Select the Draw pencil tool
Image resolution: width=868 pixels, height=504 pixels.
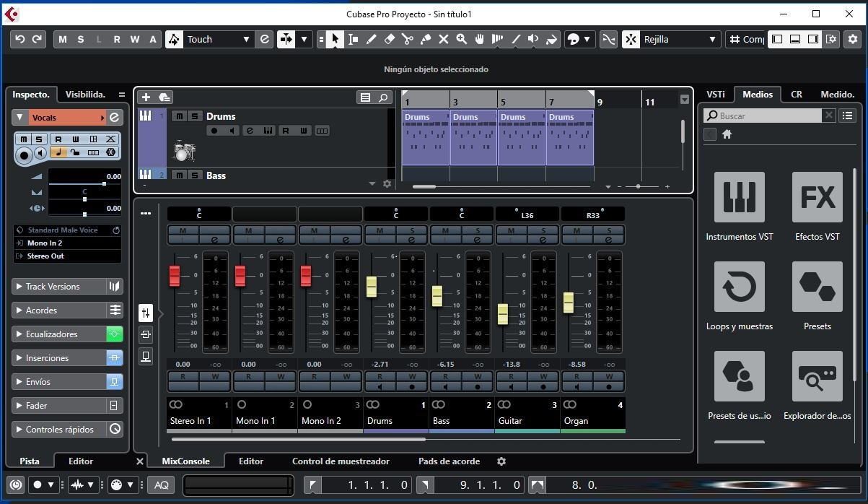pyautogui.click(x=371, y=39)
